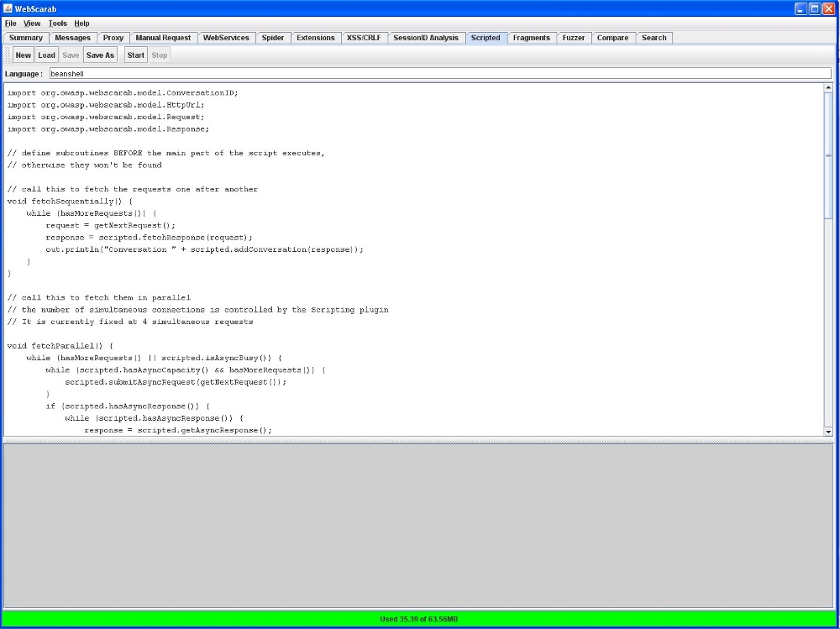
Task: Click the 'out.println("Conversation "' line
Action: click(x=205, y=249)
